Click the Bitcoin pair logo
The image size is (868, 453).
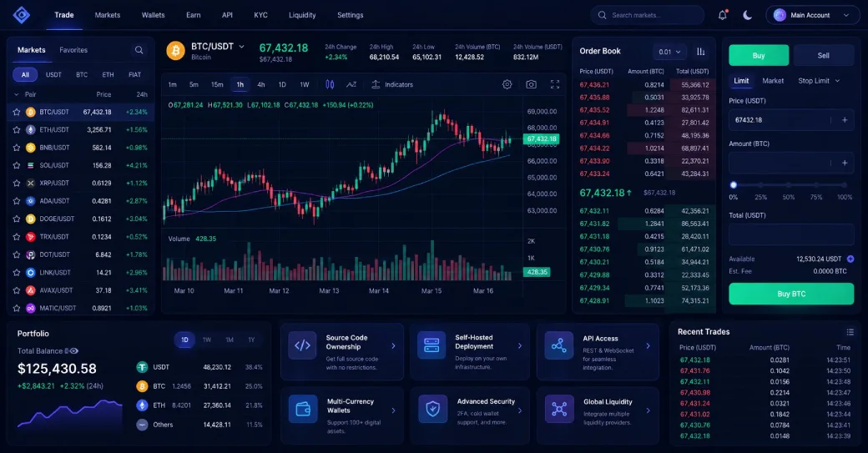click(175, 51)
